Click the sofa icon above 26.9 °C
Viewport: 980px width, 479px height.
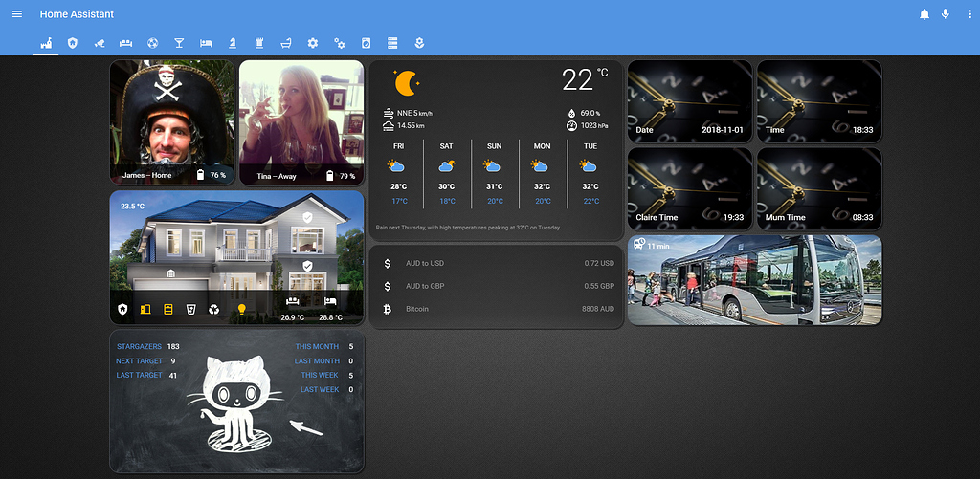coord(292,301)
